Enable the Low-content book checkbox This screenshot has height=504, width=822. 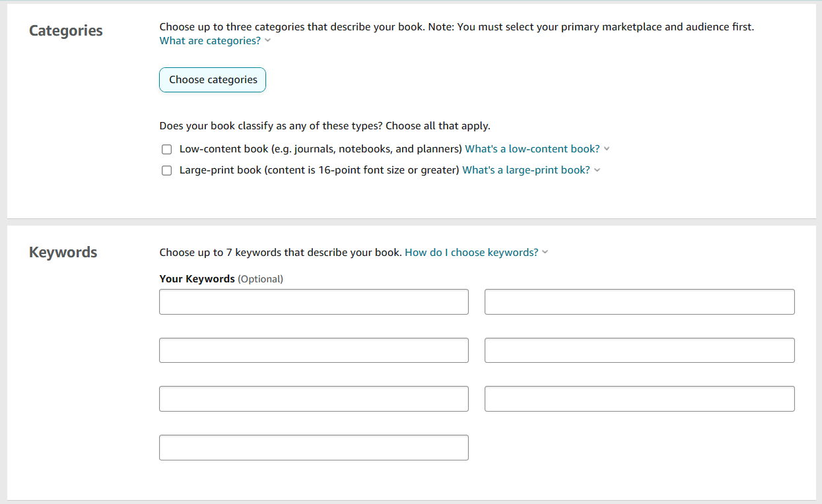[167, 149]
